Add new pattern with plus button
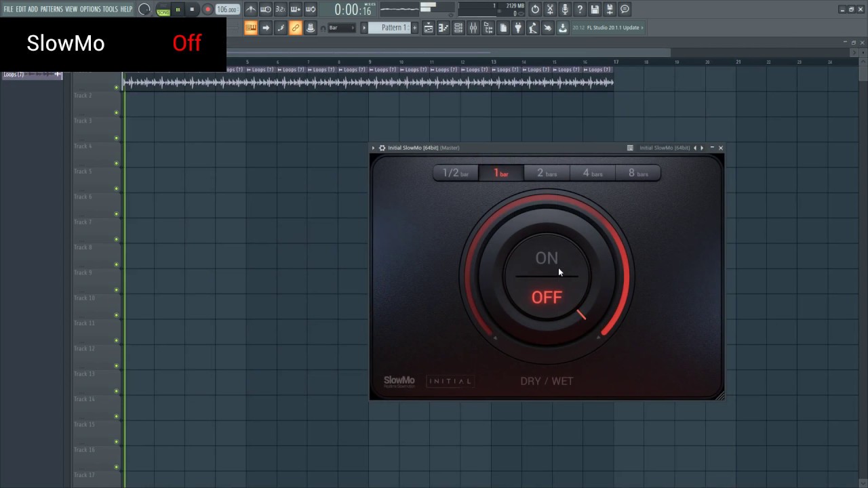The image size is (868, 488). pos(414,28)
